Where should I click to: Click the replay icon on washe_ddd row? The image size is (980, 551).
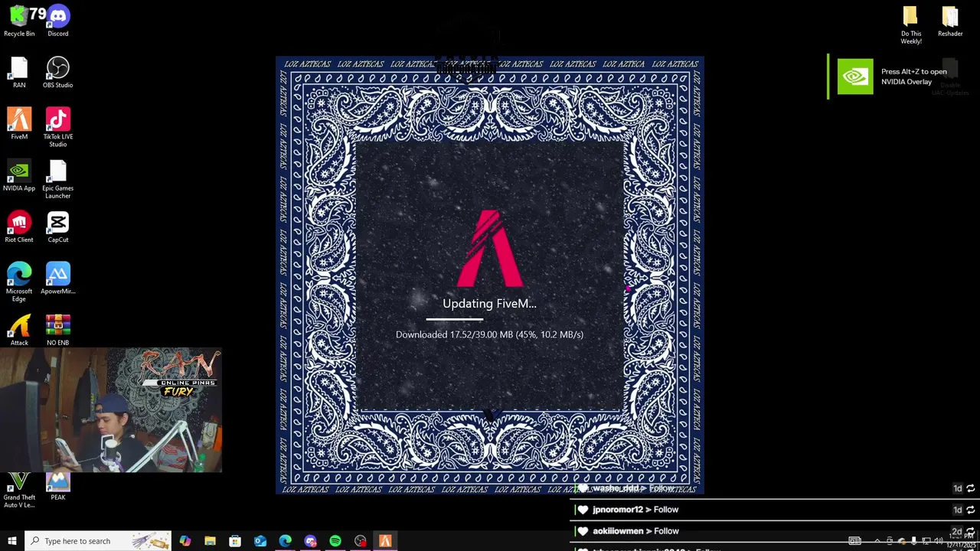point(970,488)
